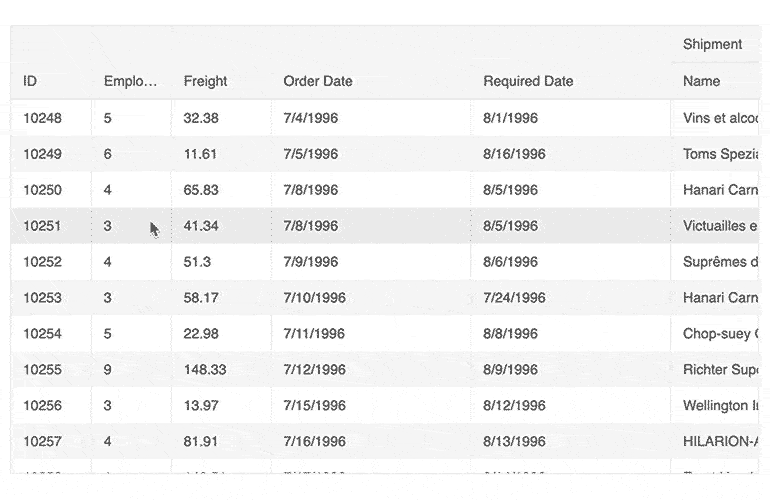Image resolution: width=770 pixels, height=500 pixels.
Task: Select order date 7/15/1996
Action: pyautogui.click(x=314, y=406)
